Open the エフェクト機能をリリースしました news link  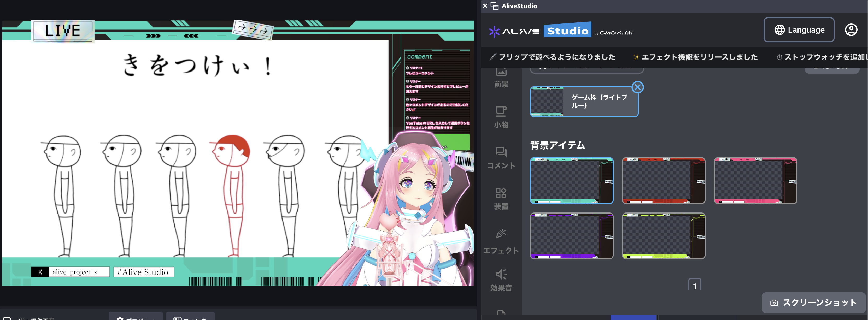(695, 57)
